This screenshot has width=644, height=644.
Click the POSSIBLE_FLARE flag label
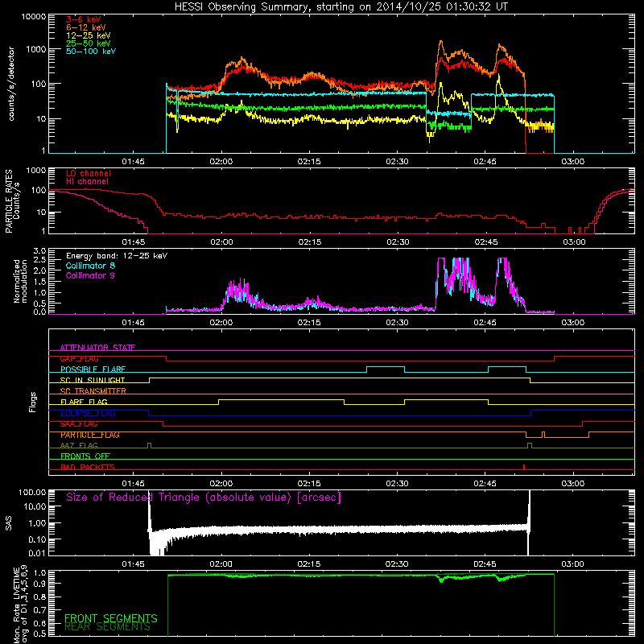pos(93,369)
